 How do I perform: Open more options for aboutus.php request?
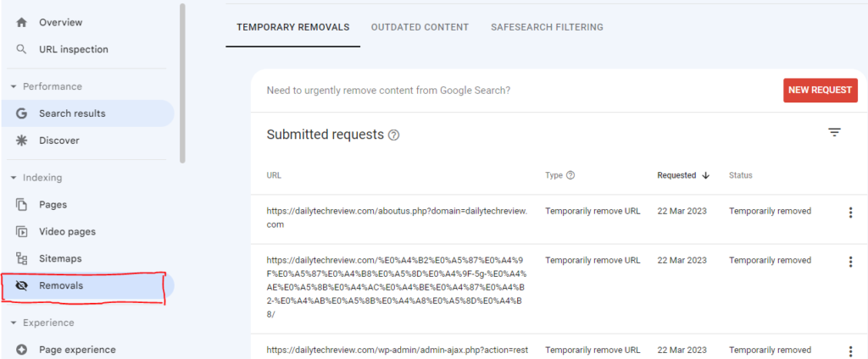click(x=850, y=213)
